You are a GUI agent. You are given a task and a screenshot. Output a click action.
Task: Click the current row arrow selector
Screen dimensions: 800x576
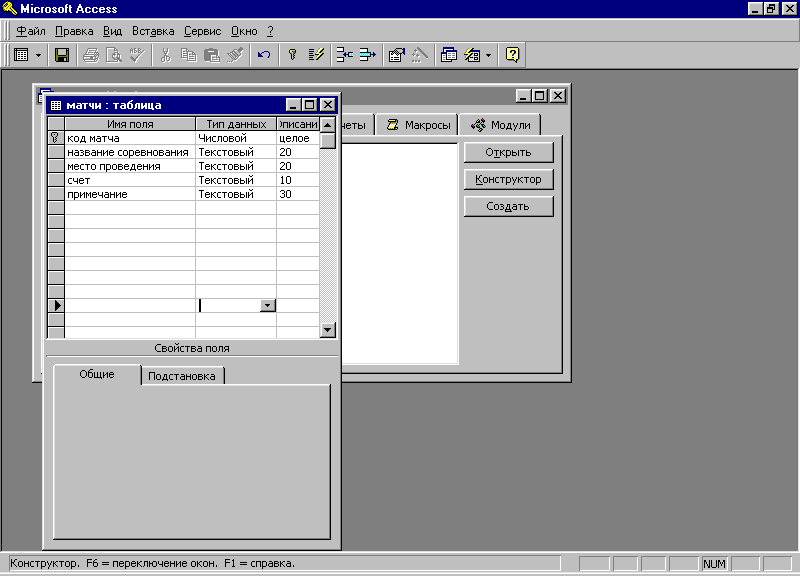56,305
